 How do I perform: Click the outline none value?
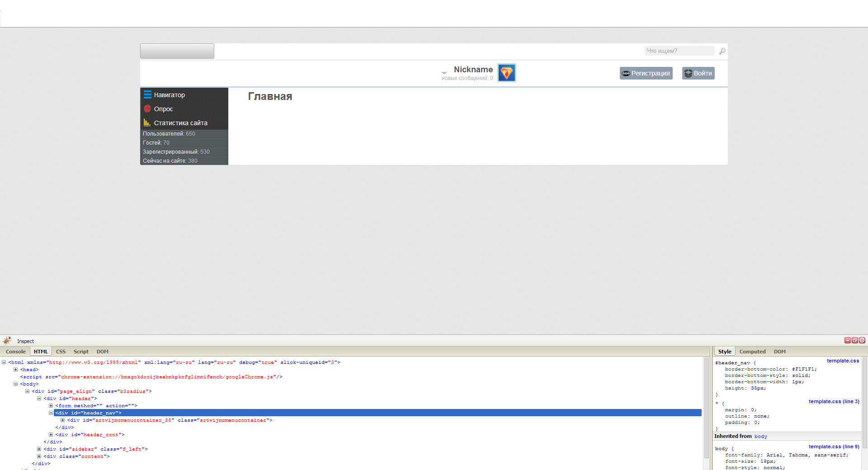[x=760, y=416]
